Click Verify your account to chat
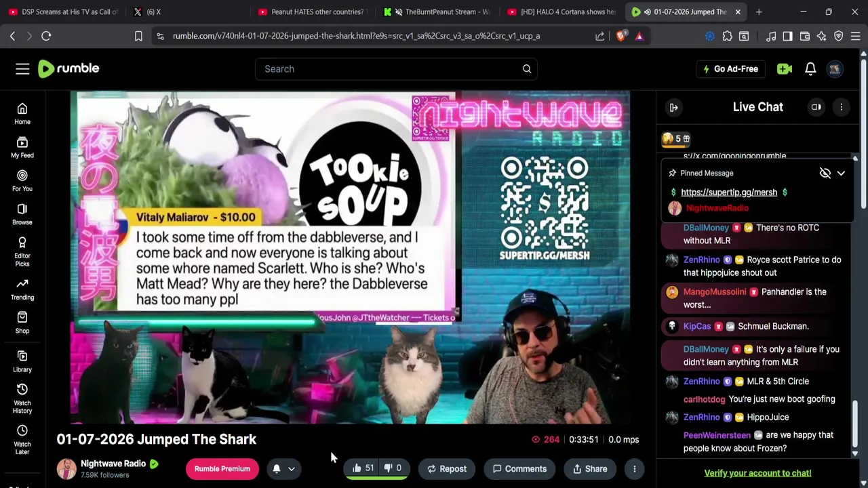The width and height of the screenshot is (868, 488). 757,473
